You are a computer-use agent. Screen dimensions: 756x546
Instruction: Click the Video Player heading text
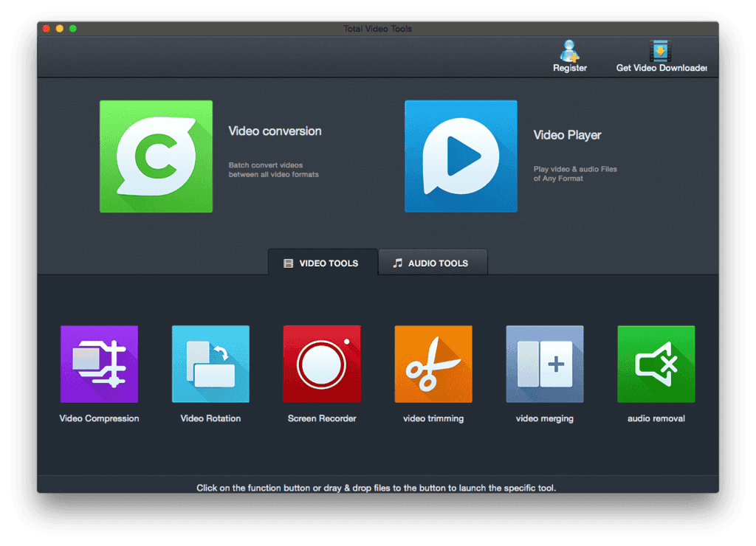point(567,135)
